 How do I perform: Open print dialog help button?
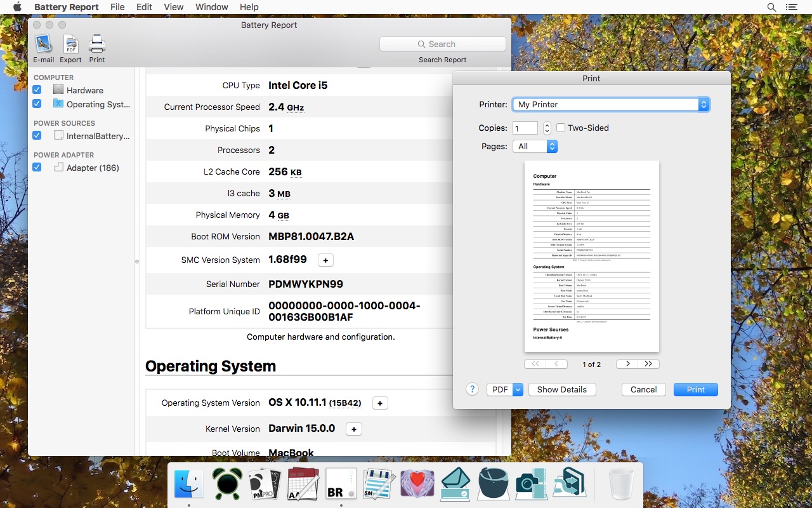(472, 389)
